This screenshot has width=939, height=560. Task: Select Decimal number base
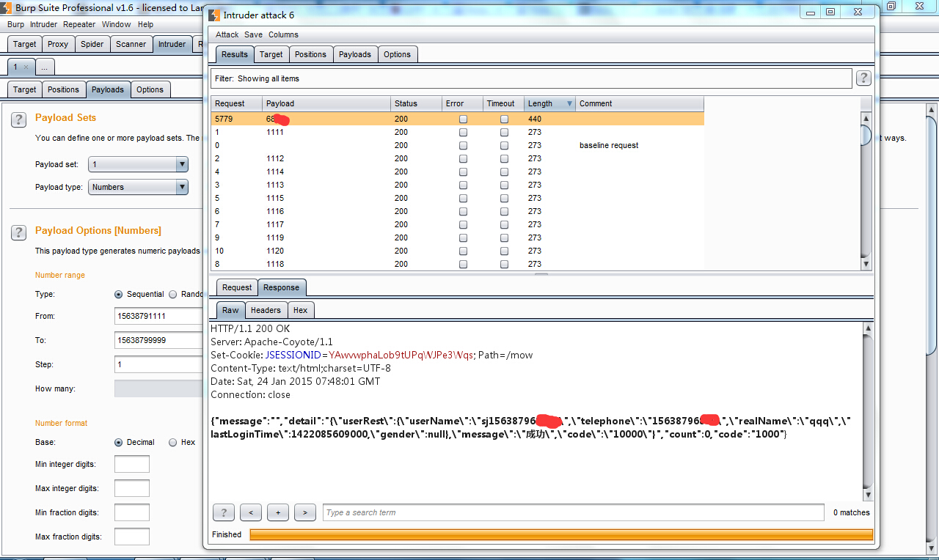119,442
